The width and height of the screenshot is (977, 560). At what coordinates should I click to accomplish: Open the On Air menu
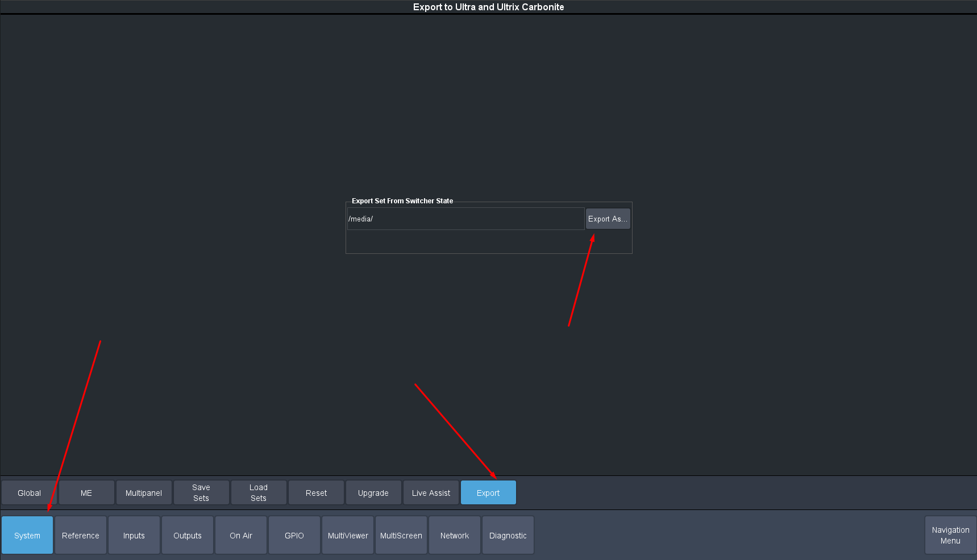[241, 535]
